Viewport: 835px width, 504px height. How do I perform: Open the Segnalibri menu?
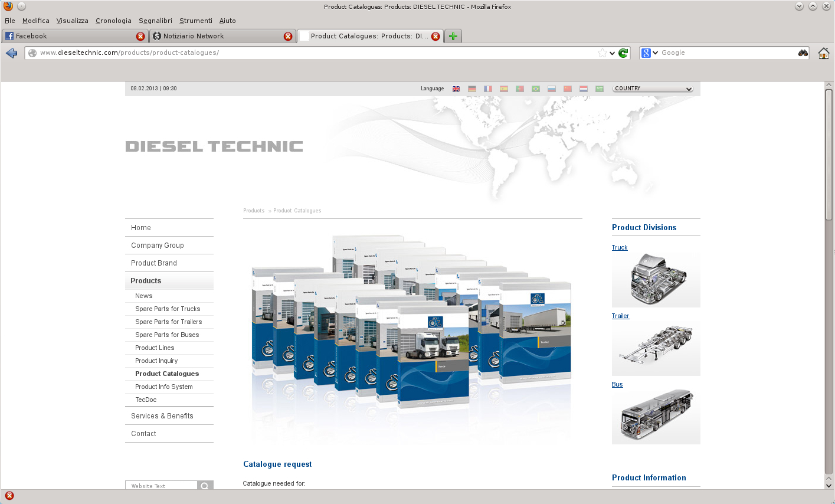point(155,21)
